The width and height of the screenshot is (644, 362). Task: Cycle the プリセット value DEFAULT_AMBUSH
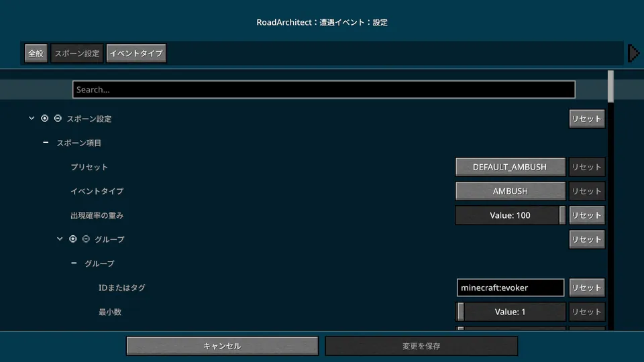(510, 167)
